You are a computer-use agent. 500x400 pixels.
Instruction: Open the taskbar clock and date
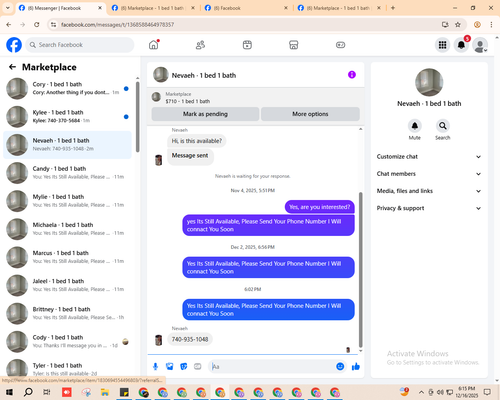467,392
